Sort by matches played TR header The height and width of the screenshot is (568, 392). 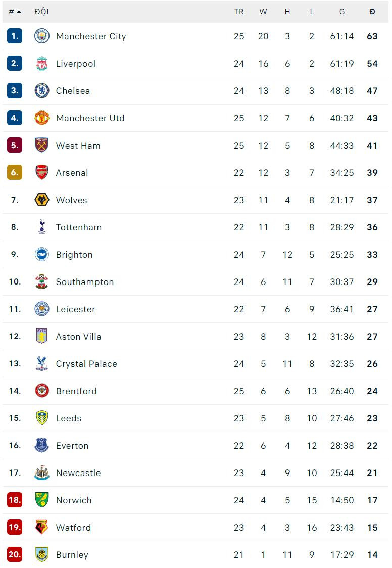pos(239,12)
